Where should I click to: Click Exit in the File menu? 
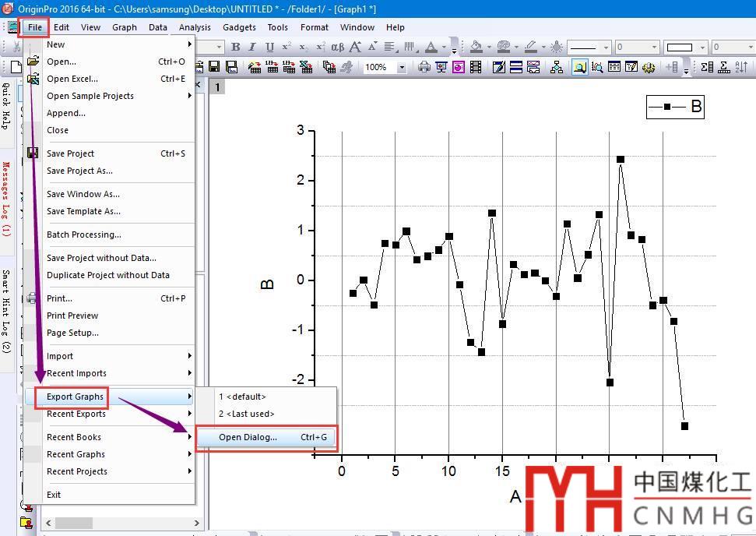[54, 495]
